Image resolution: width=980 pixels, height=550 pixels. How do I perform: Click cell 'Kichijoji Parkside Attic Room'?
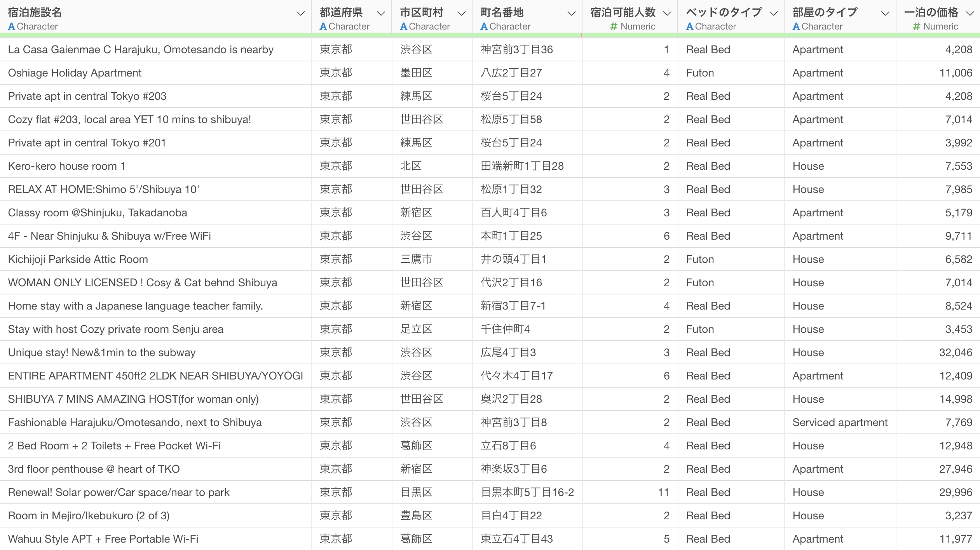tap(155, 259)
